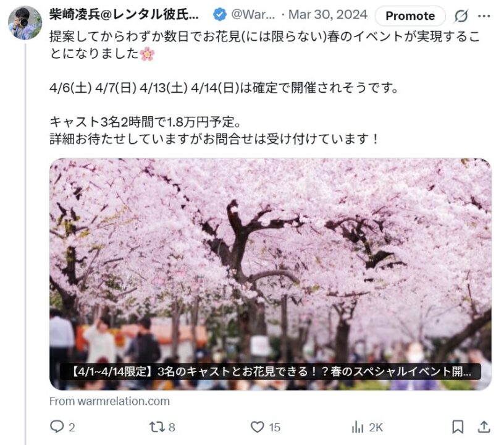
Task: Open the reply comment icon
Action: (x=57, y=426)
